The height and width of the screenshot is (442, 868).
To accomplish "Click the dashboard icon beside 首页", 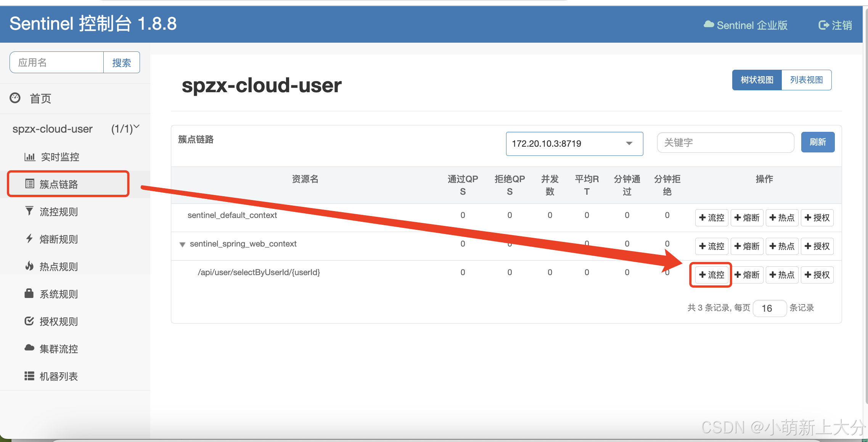I will (x=15, y=98).
